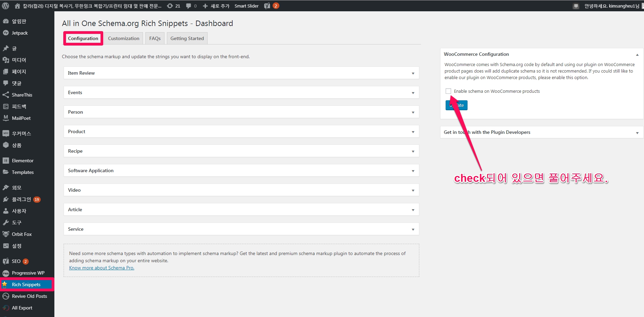This screenshot has width=644, height=317.
Task: Open the FAQs tab
Action: [155, 38]
